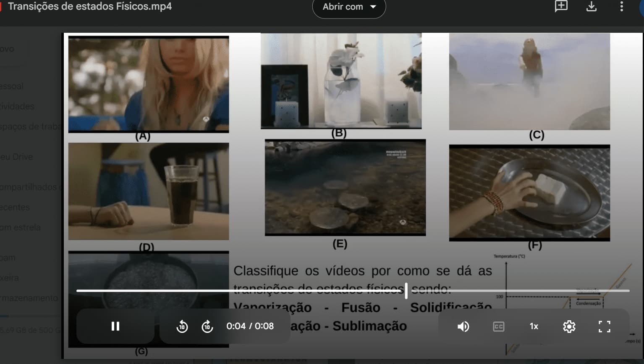644x364 pixels.
Task: Click the glass of drink thumbnail (D)
Action: [x=149, y=191]
